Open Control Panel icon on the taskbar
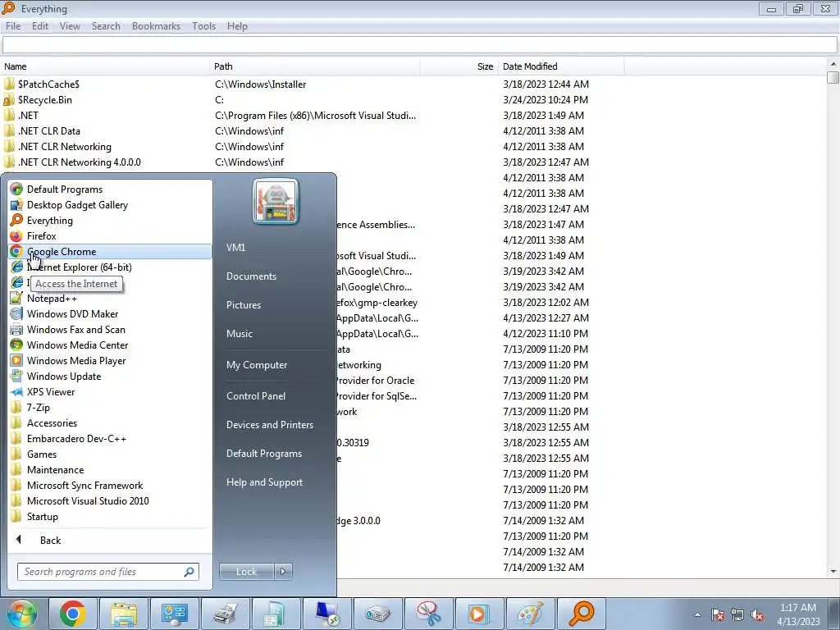 click(x=175, y=614)
